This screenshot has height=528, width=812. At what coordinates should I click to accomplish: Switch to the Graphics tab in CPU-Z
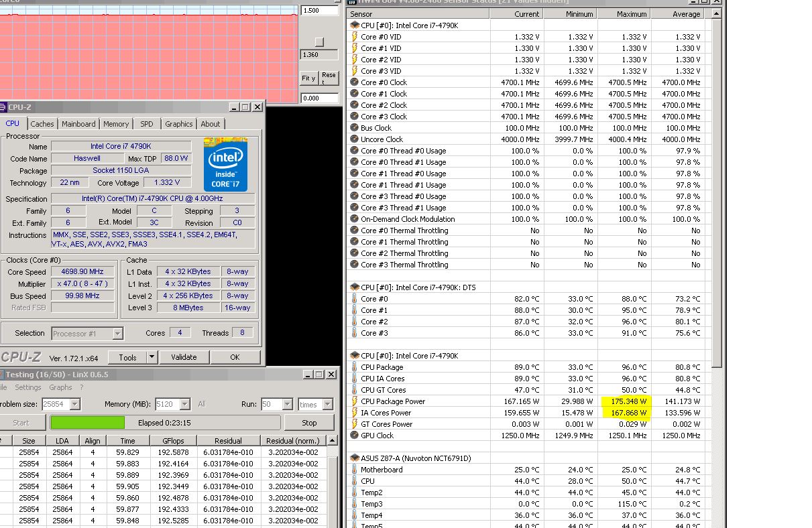click(x=179, y=124)
